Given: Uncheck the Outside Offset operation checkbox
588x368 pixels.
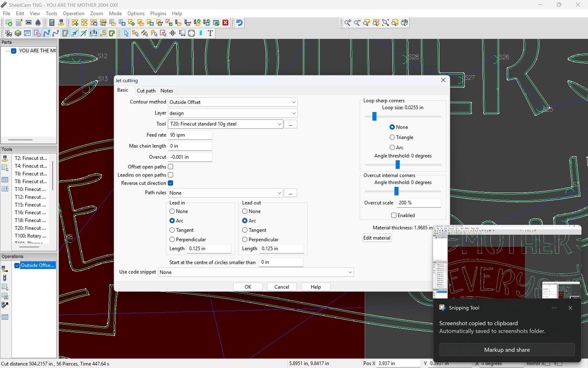Looking at the screenshot, I should click(17, 265).
